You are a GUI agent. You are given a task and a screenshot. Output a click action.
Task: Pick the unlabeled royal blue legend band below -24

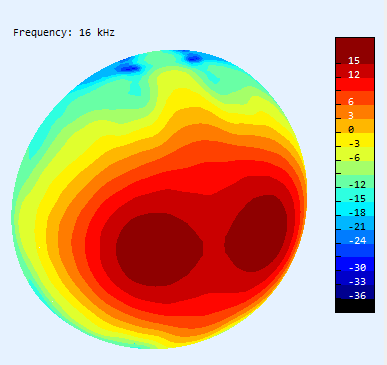click(355, 250)
